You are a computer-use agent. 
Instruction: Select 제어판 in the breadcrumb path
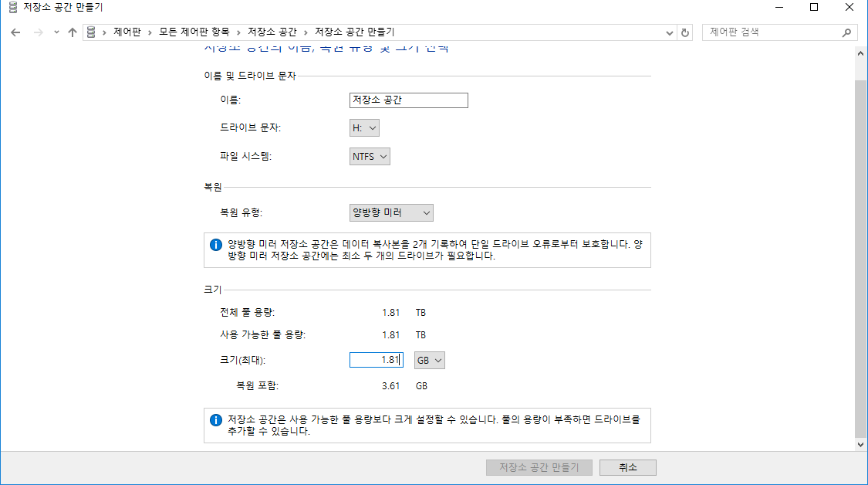[x=127, y=32]
